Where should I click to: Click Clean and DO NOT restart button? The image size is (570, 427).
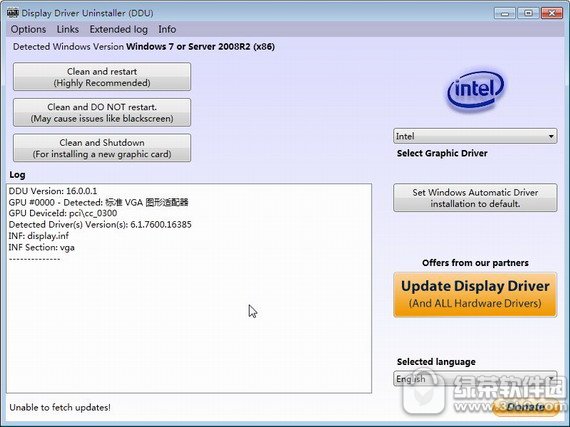coord(102,112)
